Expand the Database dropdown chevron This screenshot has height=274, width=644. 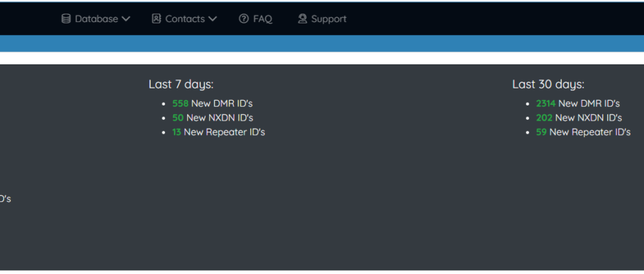click(x=125, y=19)
